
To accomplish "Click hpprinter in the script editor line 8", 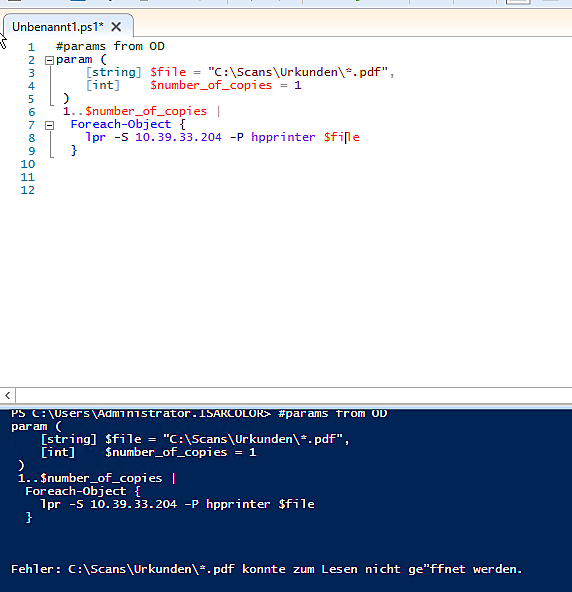I will (283, 137).
